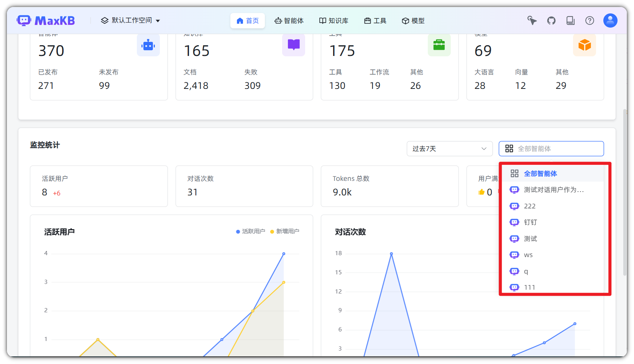
Task: Open the documentation book icon
Action: [570, 20]
